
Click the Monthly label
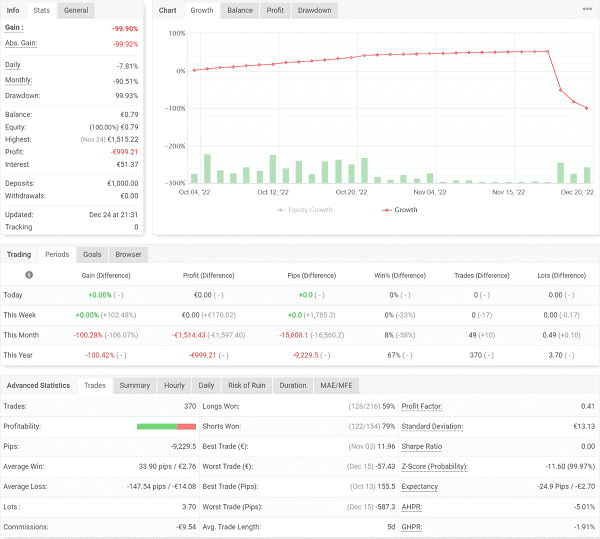click(x=18, y=80)
